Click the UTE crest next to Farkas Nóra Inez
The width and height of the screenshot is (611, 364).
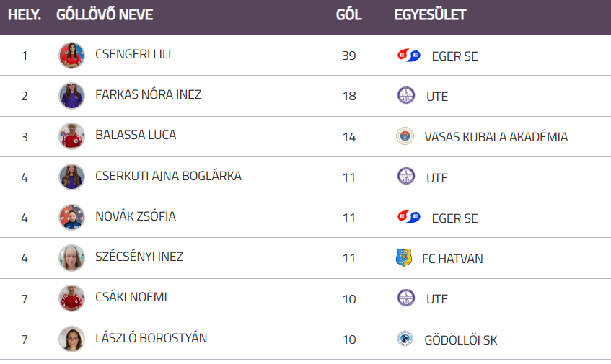click(x=406, y=96)
